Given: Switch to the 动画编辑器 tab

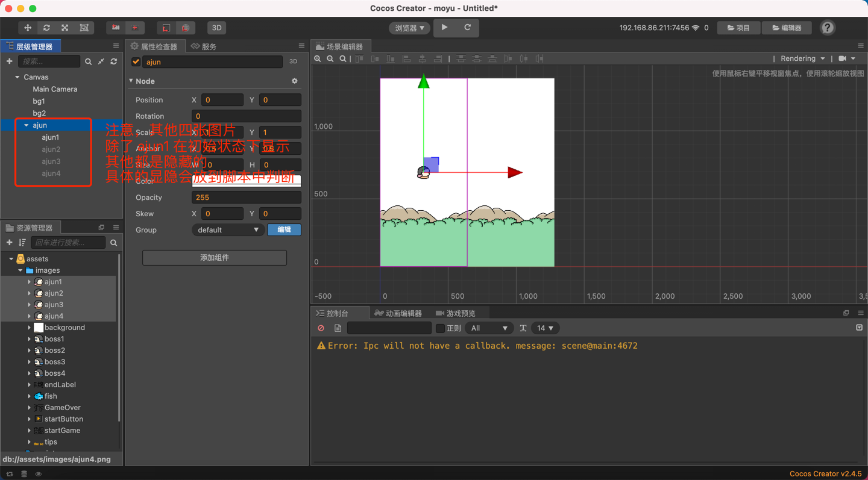Looking at the screenshot, I should click(x=398, y=313).
